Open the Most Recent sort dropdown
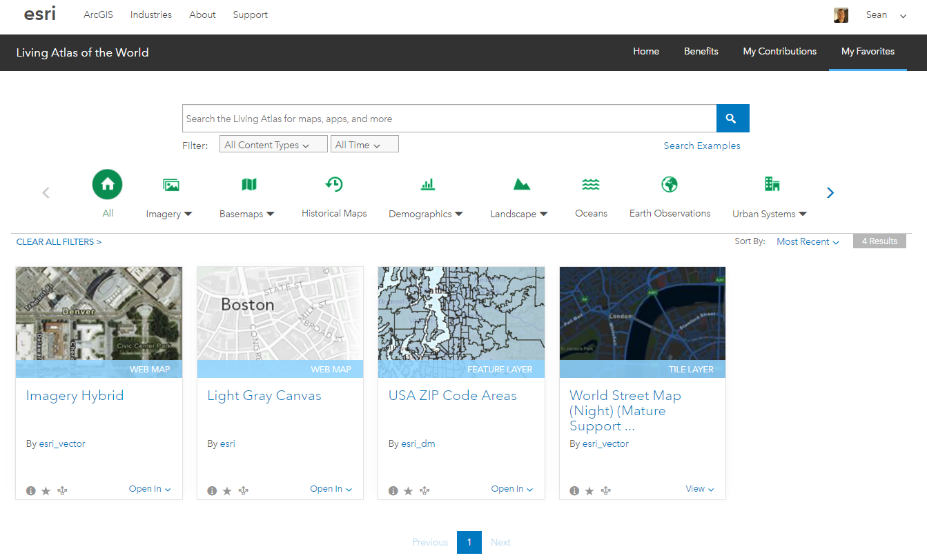 tap(808, 241)
